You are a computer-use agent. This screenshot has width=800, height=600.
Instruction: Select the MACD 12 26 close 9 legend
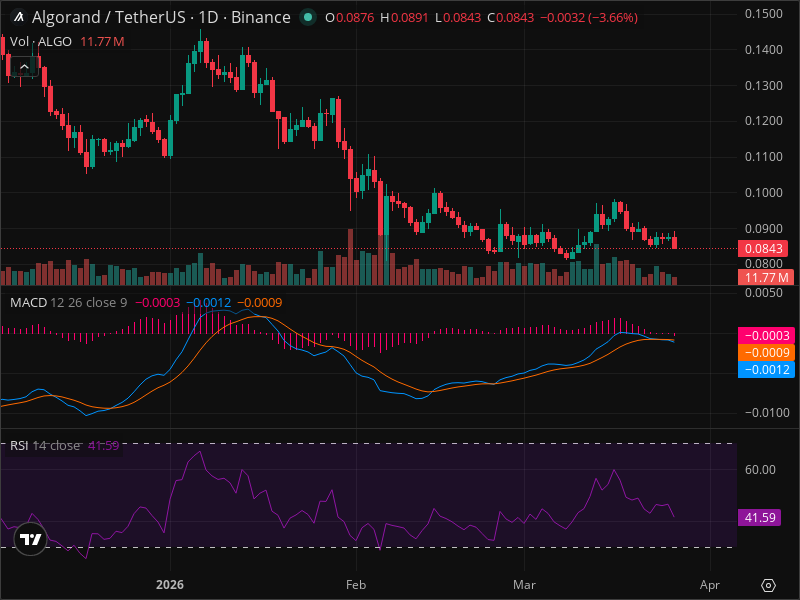point(68,303)
